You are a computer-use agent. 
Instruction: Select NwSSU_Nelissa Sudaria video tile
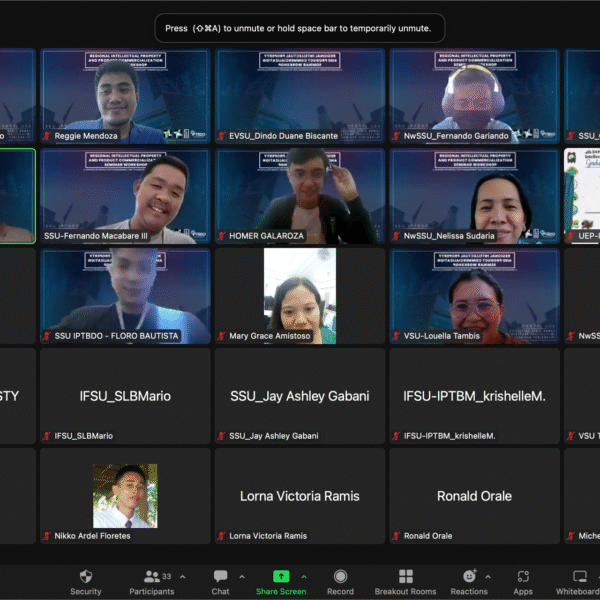pos(474,196)
